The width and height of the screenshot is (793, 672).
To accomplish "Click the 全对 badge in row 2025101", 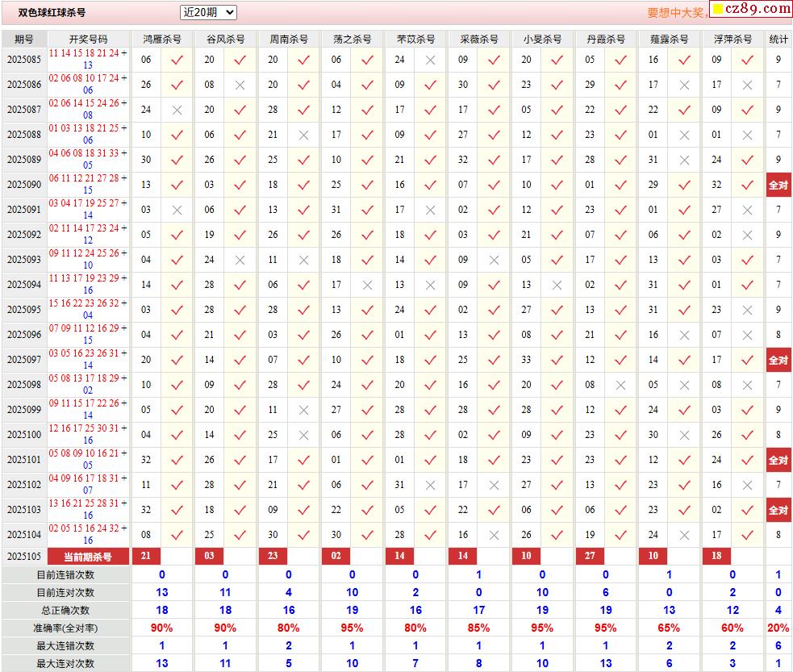I will click(778, 460).
